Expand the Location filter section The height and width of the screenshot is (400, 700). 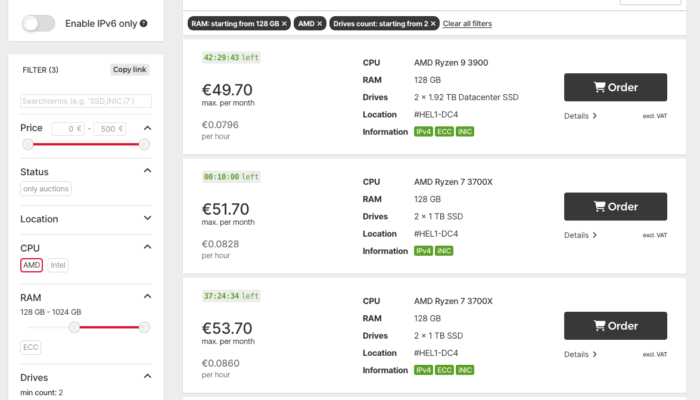click(x=147, y=218)
